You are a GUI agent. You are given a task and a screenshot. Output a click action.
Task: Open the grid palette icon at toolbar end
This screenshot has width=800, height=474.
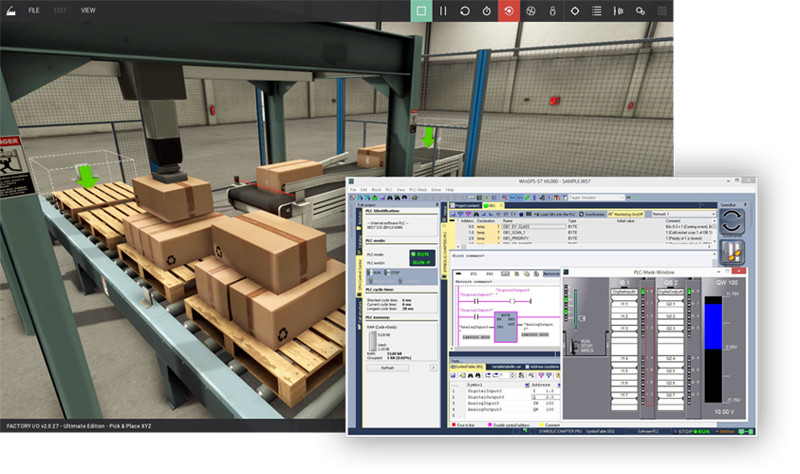coord(662,11)
